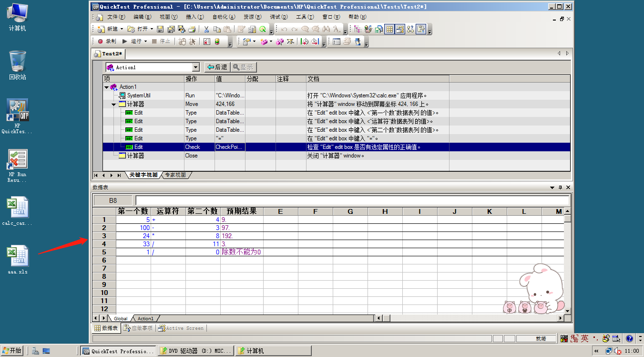Click the HP Run Results desktop shortcut
The height and width of the screenshot is (357, 644).
(x=18, y=166)
